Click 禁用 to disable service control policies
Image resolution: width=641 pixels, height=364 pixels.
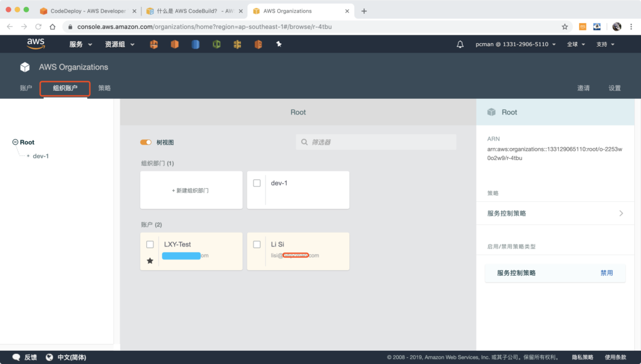[607, 273]
